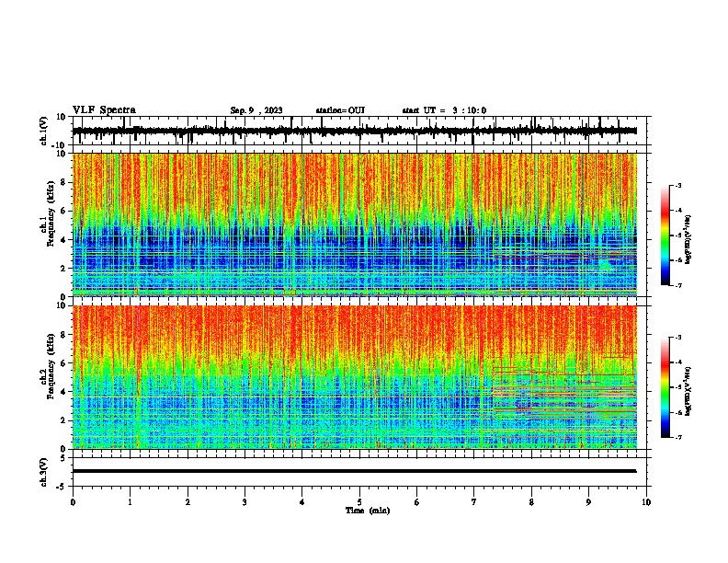
Task: Click the ch.1 spectrogram panel
Action: pyautogui.click(x=354, y=224)
